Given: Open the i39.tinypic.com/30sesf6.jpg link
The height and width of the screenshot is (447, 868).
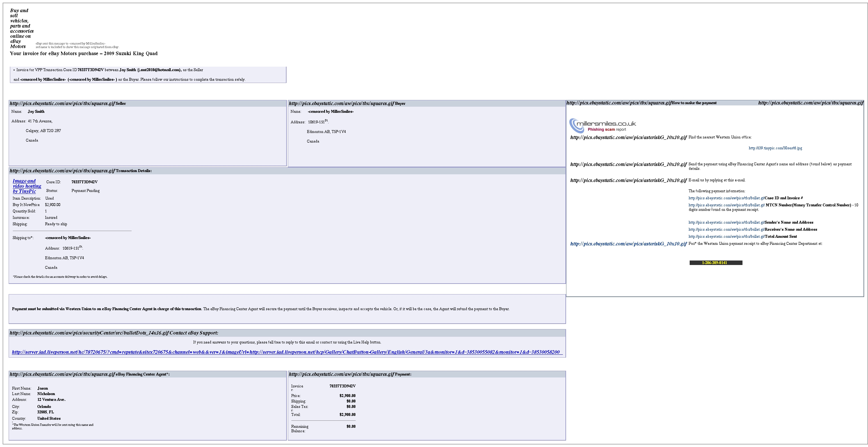Looking at the screenshot, I should point(775,148).
